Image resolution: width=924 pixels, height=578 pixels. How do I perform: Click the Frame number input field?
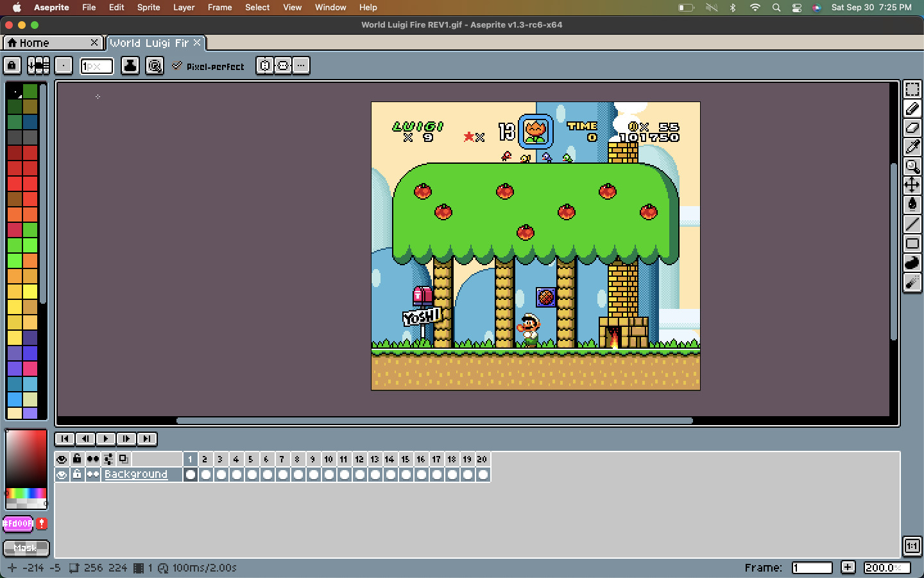(812, 568)
